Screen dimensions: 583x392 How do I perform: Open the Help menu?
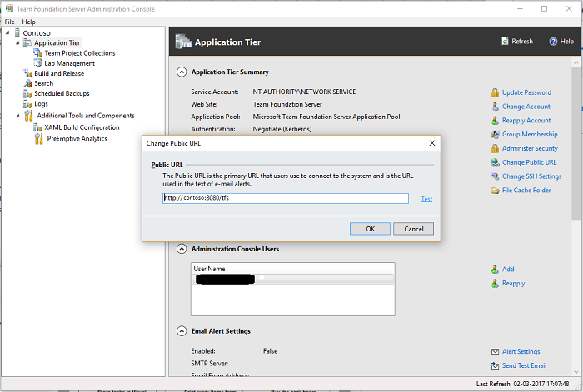(28, 22)
